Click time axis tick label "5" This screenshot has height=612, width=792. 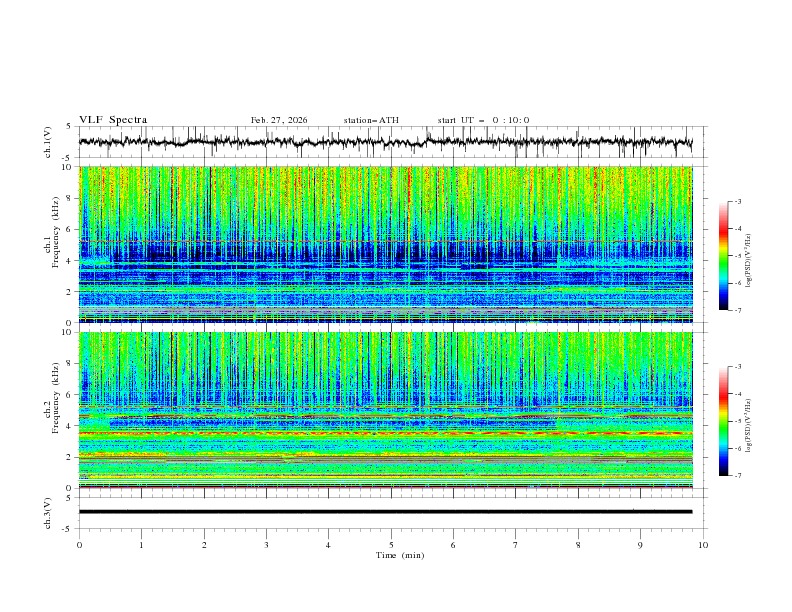click(391, 545)
